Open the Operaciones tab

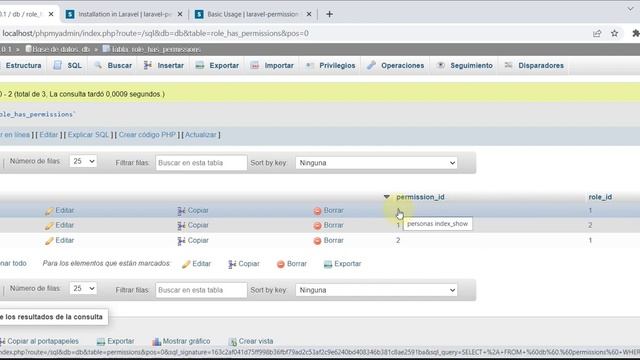[x=396, y=65]
